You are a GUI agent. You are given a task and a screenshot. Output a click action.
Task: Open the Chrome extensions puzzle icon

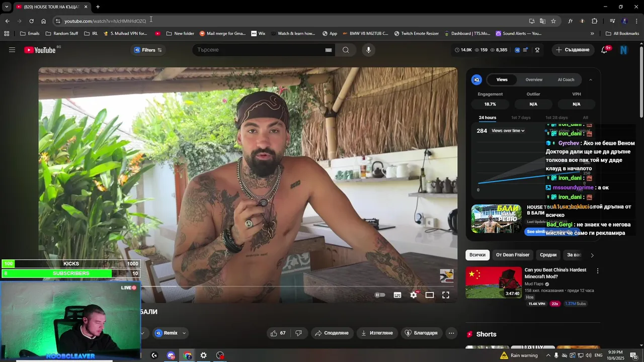pyautogui.click(x=595, y=21)
